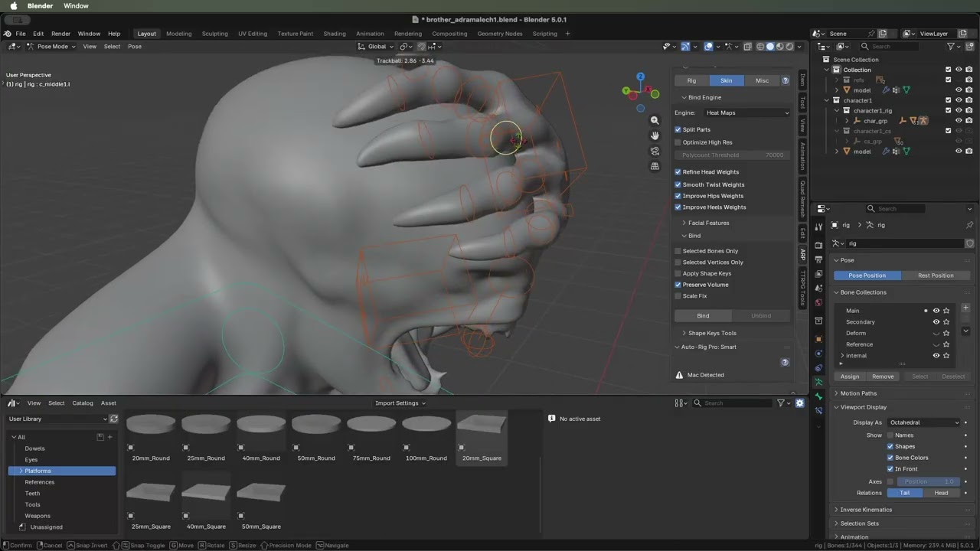The width and height of the screenshot is (980, 551).
Task: Open Bone properties tab icon
Action: [818, 396]
